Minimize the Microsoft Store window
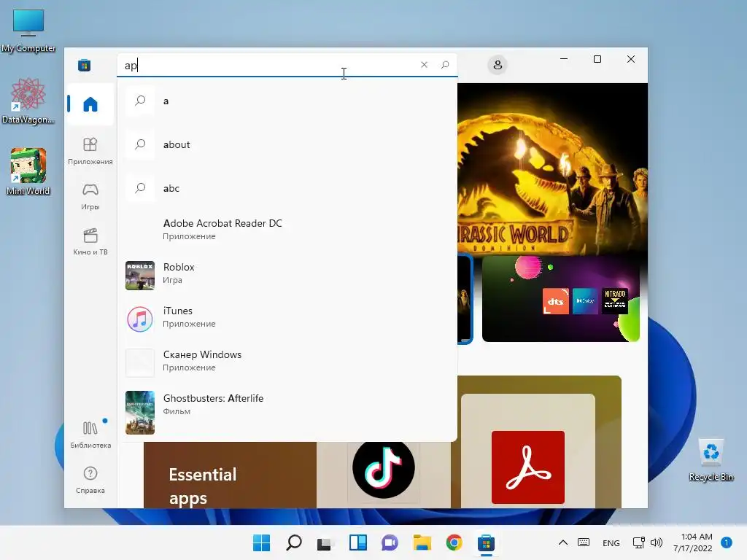This screenshot has width=747, height=560. [x=564, y=59]
